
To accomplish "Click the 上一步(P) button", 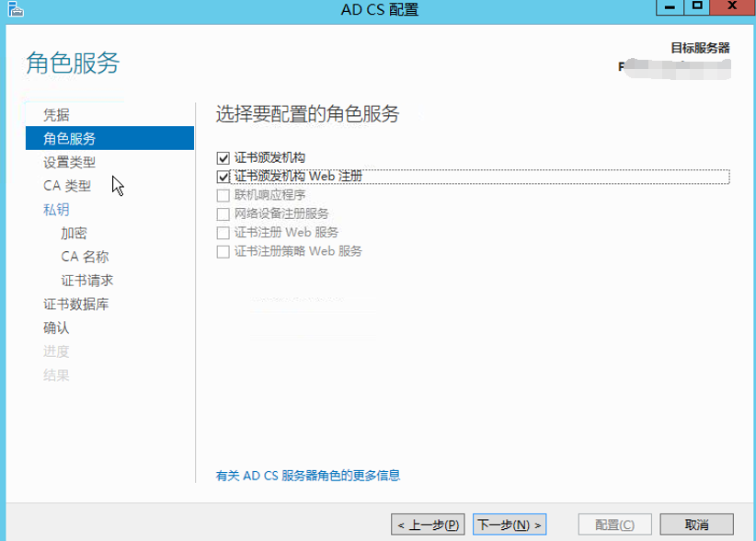I will point(429,524).
